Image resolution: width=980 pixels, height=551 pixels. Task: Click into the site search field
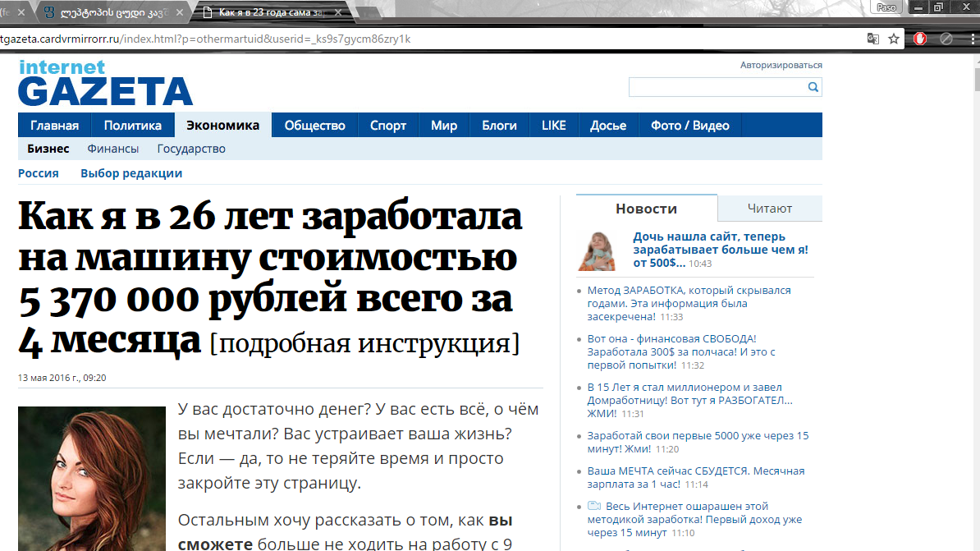click(716, 87)
